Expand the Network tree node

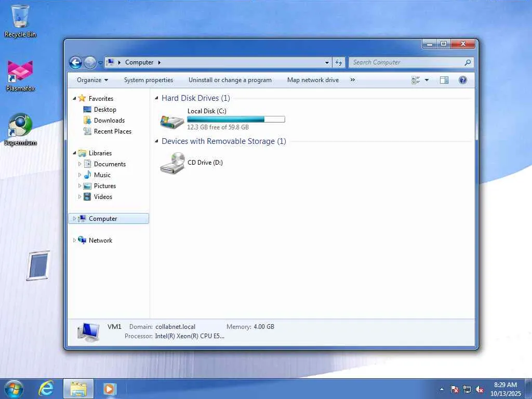pyautogui.click(x=74, y=240)
